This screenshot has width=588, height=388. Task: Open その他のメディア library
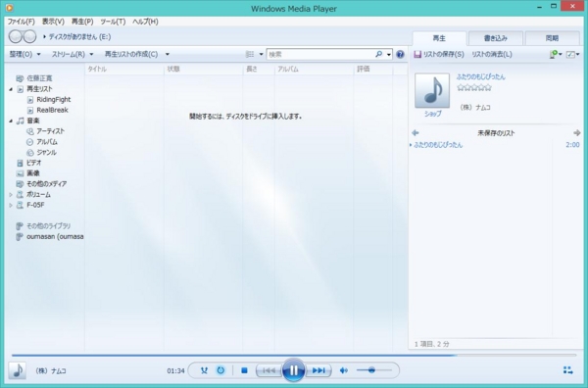(x=46, y=183)
